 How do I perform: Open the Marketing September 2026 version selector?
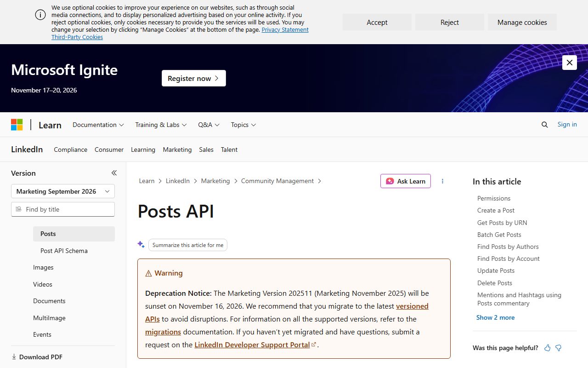(x=63, y=191)
